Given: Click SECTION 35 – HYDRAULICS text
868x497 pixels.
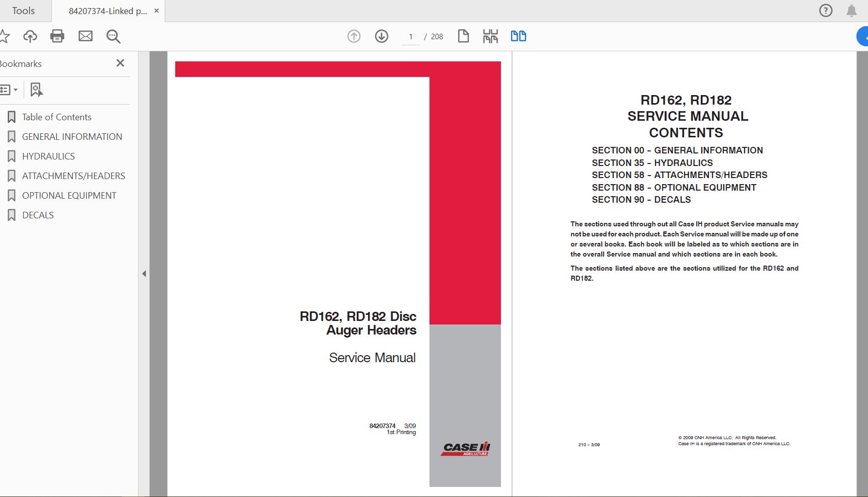Looking at the screenshot, I should (x=652, y=162).
